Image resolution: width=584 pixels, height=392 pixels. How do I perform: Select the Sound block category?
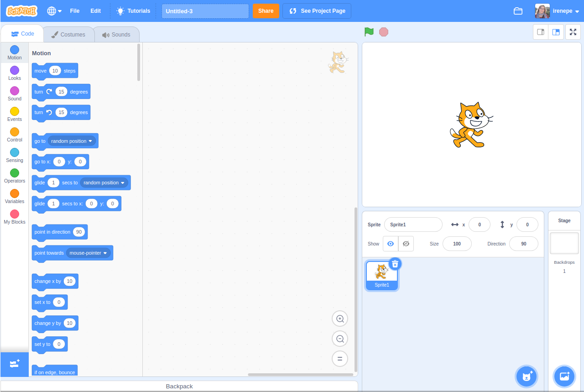click(15, 94)
